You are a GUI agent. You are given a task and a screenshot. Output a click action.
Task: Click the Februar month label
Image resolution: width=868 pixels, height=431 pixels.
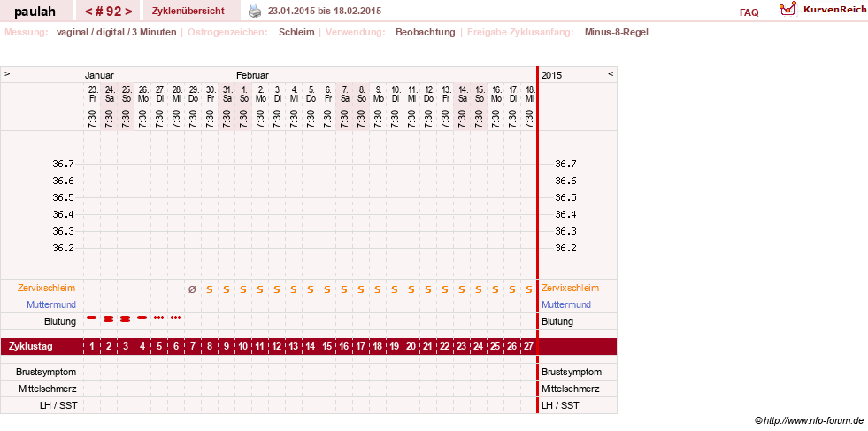[x=252, y=75]
